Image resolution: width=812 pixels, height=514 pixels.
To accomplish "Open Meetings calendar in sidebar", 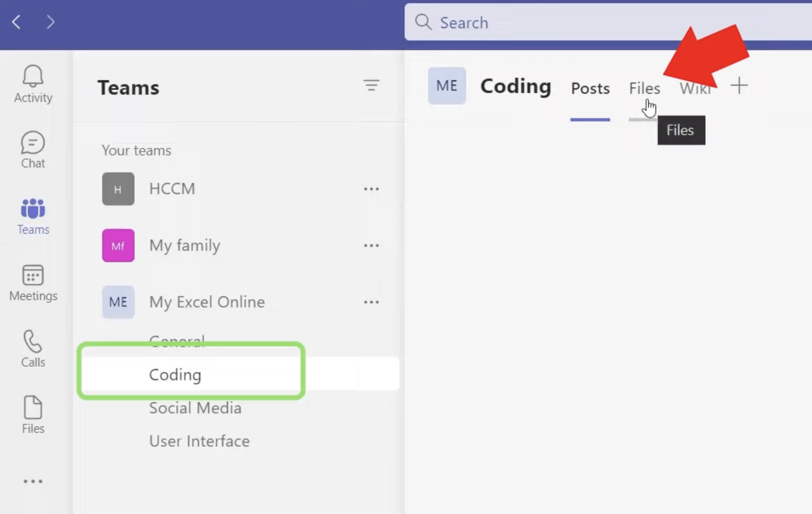I will pyautogui.click(x=33, y=283).
